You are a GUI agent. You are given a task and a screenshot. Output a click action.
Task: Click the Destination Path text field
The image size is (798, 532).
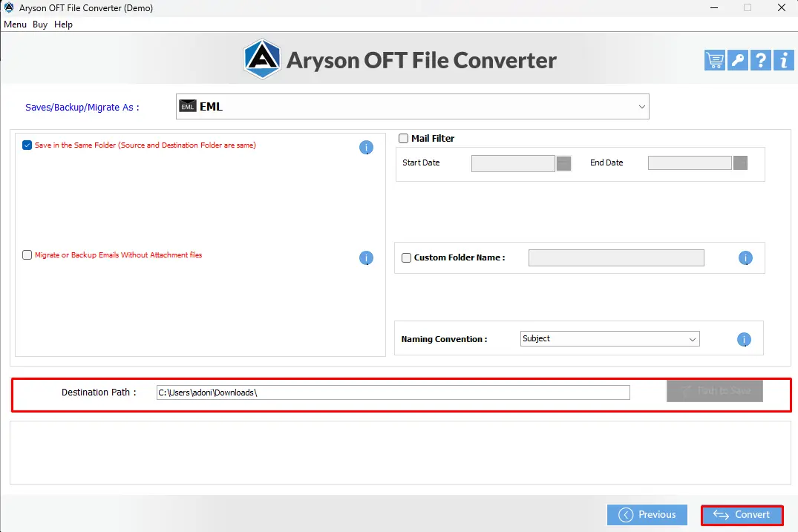pos(393,393)
